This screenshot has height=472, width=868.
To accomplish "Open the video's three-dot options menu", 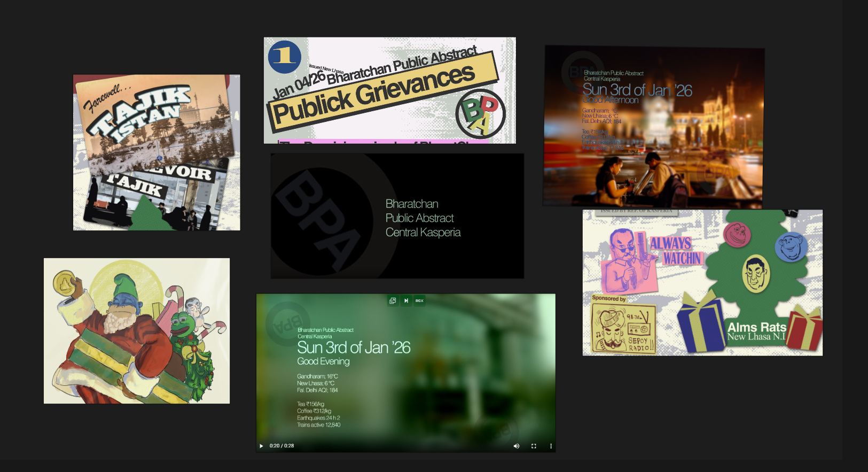I will coord(551,446).
